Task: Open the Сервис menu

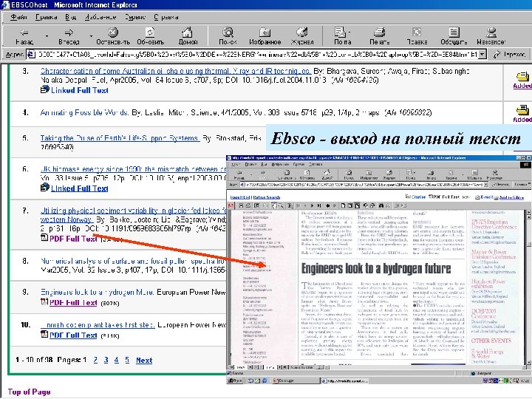Action: (134, 17)
